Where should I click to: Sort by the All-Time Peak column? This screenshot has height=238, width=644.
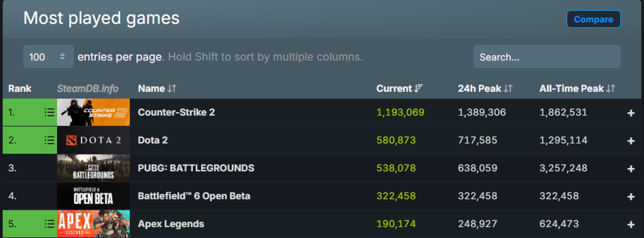pyautogui.click(x=577, y=88)
